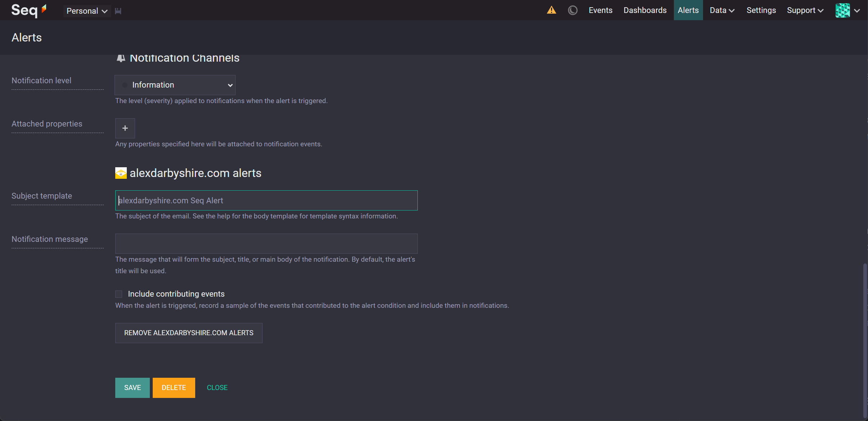
Task: Expand the Data menu
Action: pyautogui.click(x=722, y=10)
